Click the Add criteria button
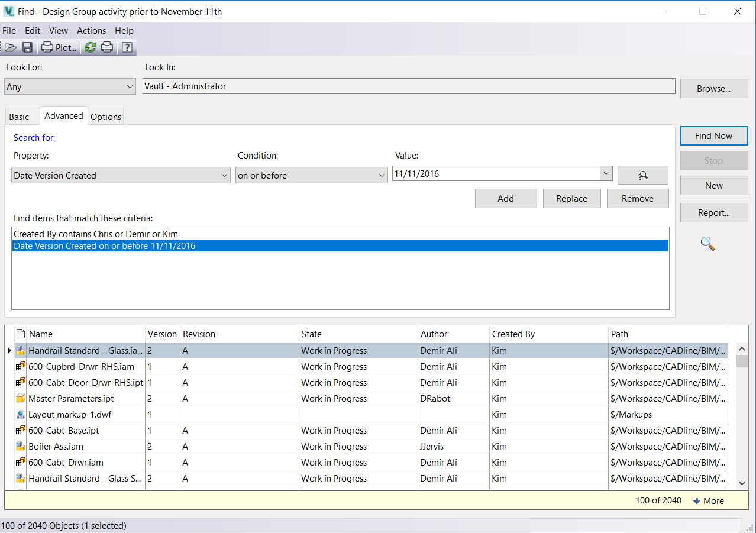756x533 pixels. [x=506, y=198]
